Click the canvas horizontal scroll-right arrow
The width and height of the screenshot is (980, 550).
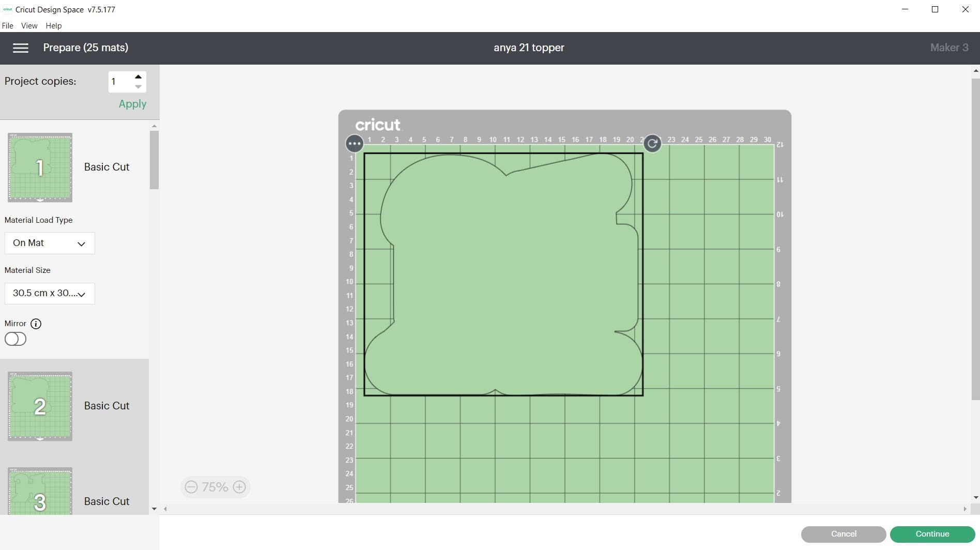(x=965, y=509)
